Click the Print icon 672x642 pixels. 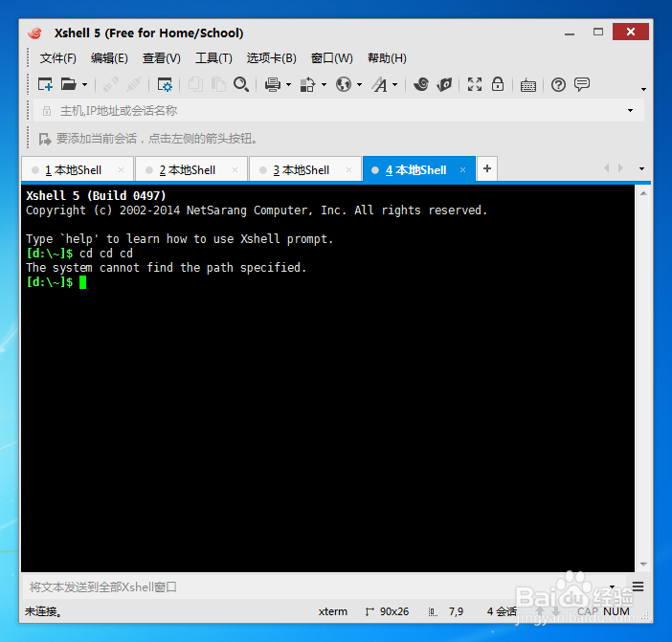tap(273, 84)
